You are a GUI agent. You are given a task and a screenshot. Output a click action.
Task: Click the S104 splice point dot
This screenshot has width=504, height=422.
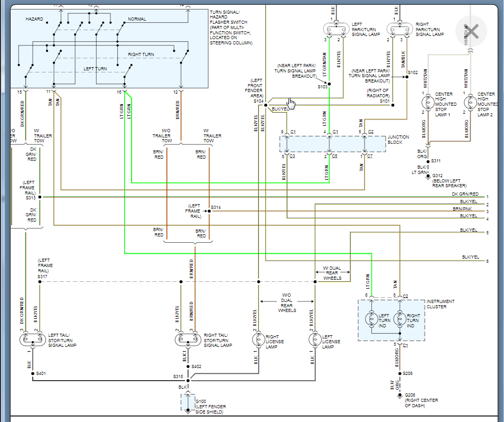(266, 105)
